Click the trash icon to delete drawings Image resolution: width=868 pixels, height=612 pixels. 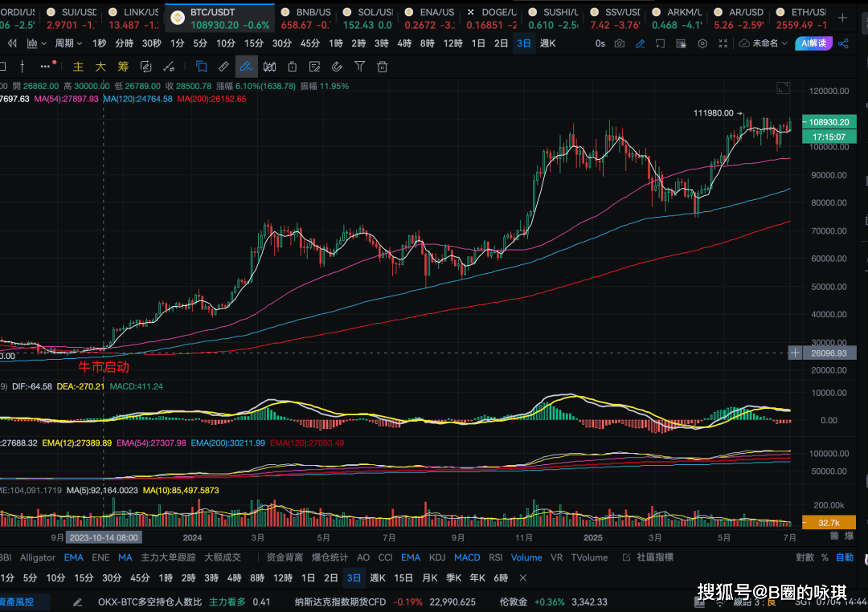coord(383,67)
